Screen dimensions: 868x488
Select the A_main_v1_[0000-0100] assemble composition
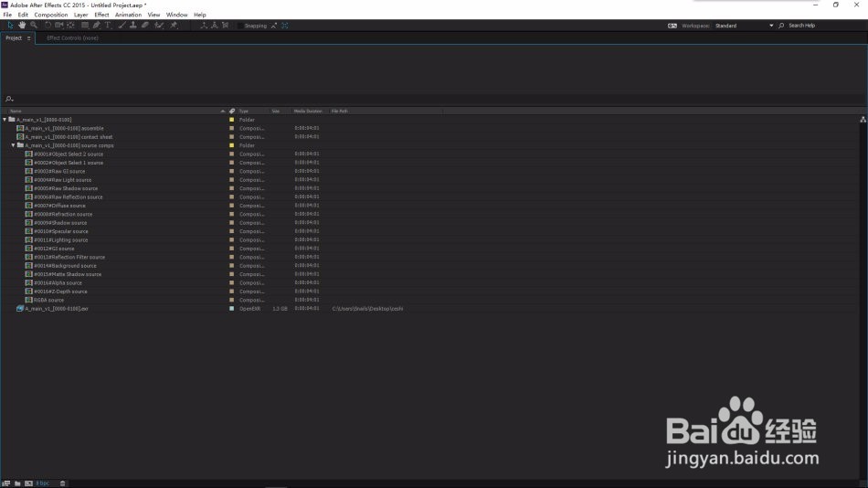[x=64, y=129]
